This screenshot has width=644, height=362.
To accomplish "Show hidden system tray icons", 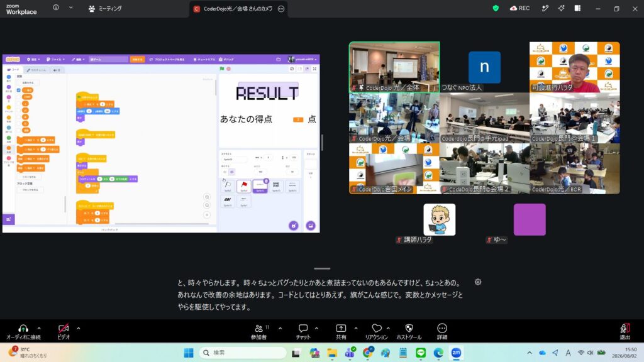I will point(530,353).
